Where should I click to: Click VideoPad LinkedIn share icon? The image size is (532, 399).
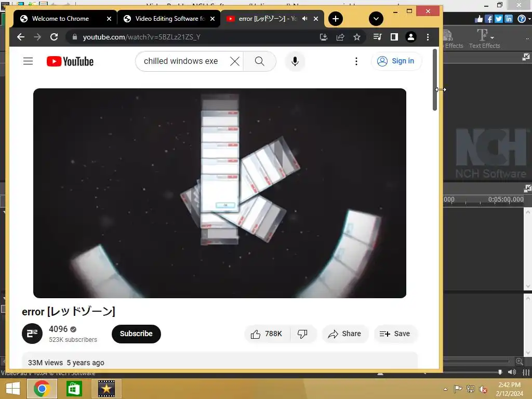click(508, 19)
